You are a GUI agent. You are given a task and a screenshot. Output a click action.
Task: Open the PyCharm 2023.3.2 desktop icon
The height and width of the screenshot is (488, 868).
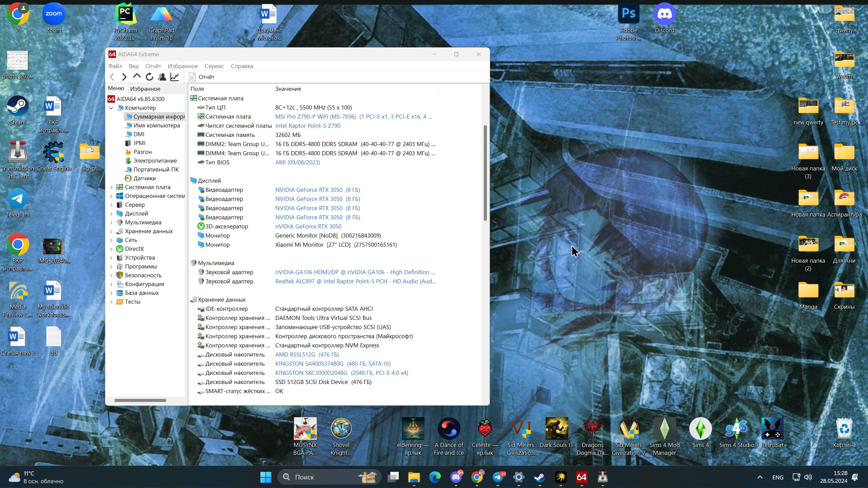(125, 22)
